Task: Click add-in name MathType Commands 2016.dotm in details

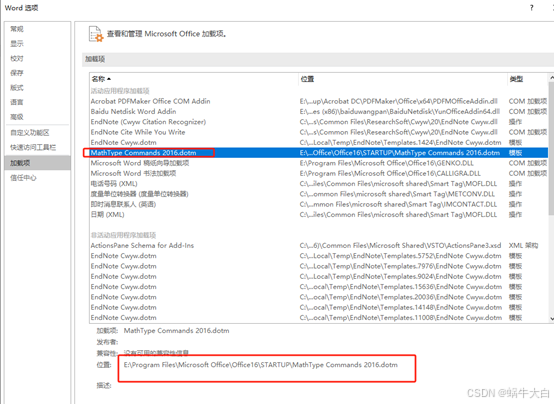Action: pyautogui.click(x=176, y=331)
